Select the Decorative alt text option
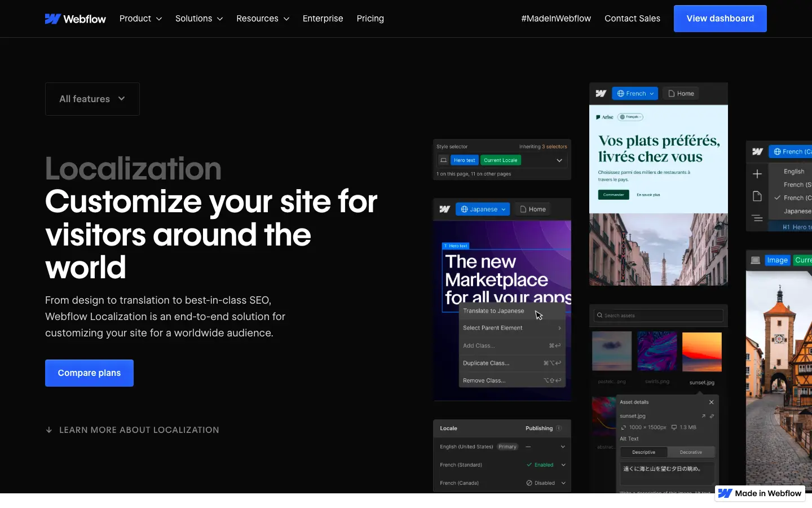The height and width of the screenshot is (508, 812). pyautogui.click(x=691, y=452)
